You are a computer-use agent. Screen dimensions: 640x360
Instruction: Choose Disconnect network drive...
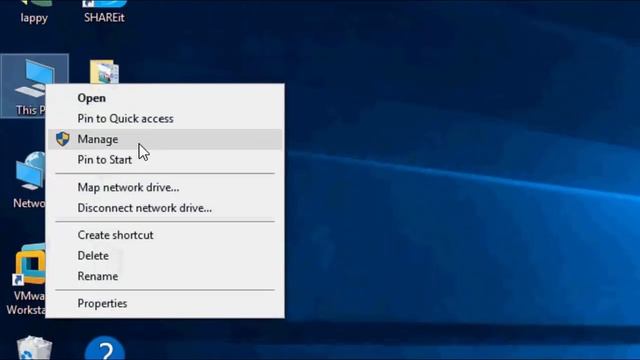[x=165, y=208]
